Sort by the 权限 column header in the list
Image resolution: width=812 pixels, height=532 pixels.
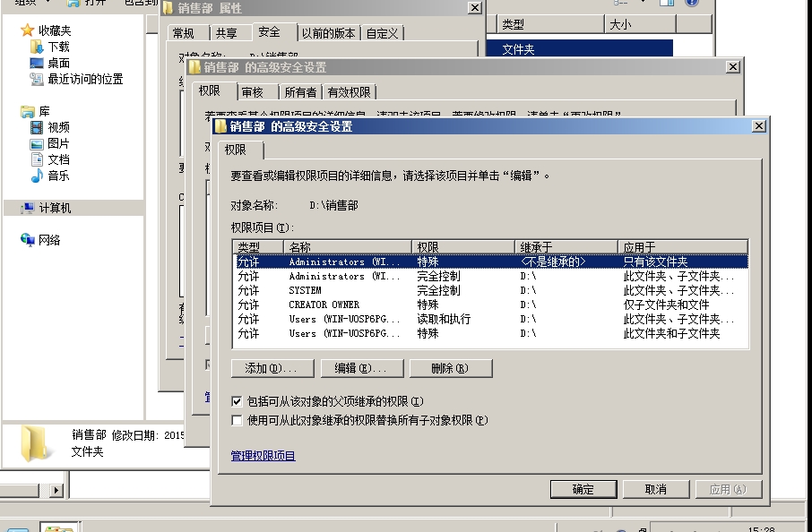(x=463, y=247)
